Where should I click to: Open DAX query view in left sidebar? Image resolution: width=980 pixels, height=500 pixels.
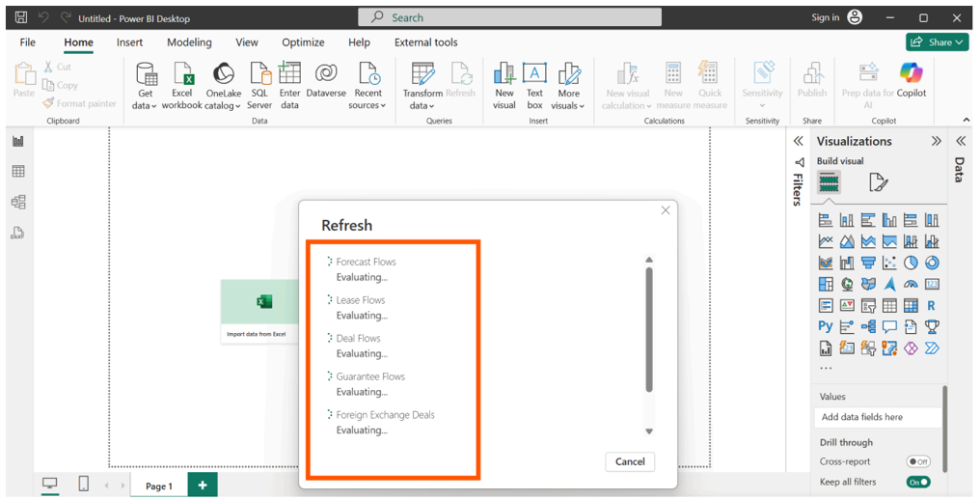[x=18, y=234]
